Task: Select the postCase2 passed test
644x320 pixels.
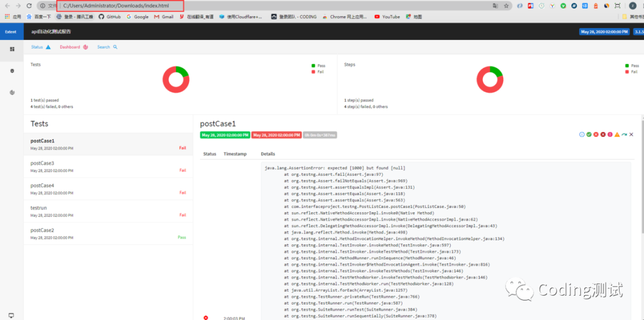Action: click(108, 234)
